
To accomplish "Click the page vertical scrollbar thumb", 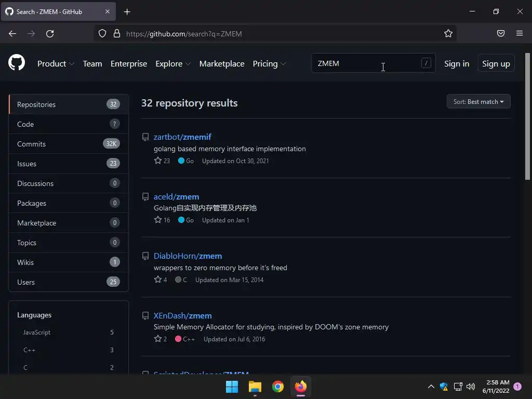I will pos(528,116).
